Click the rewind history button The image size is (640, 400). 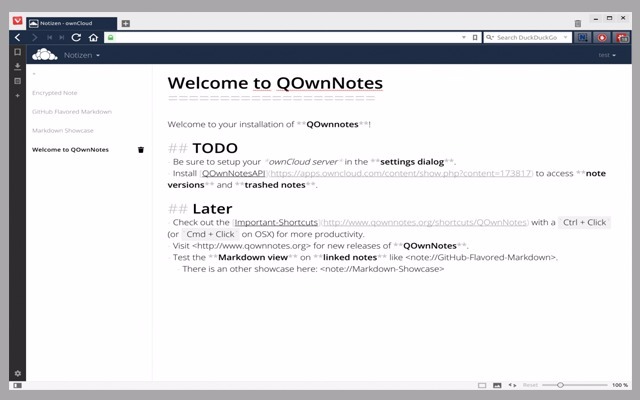49,38
